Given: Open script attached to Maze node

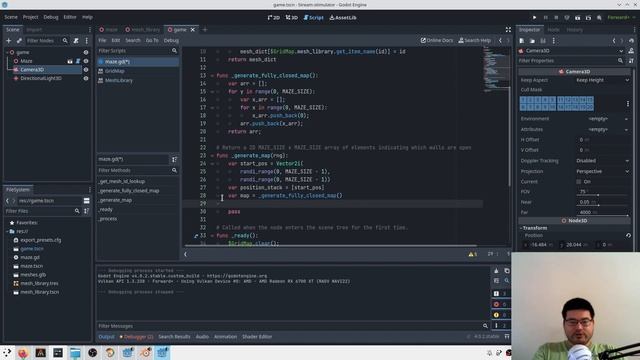Looking at the screenshot, I should (x=78, y=61).
